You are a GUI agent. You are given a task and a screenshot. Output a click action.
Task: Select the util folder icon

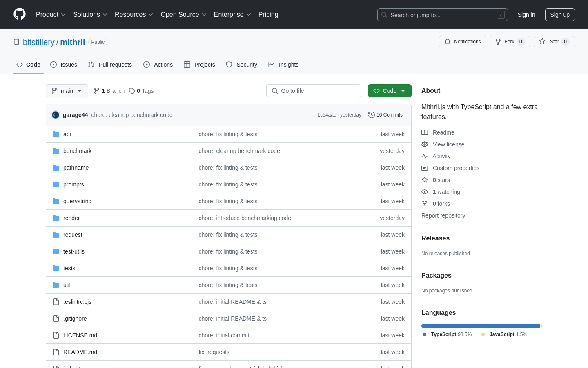click(56, 285)
